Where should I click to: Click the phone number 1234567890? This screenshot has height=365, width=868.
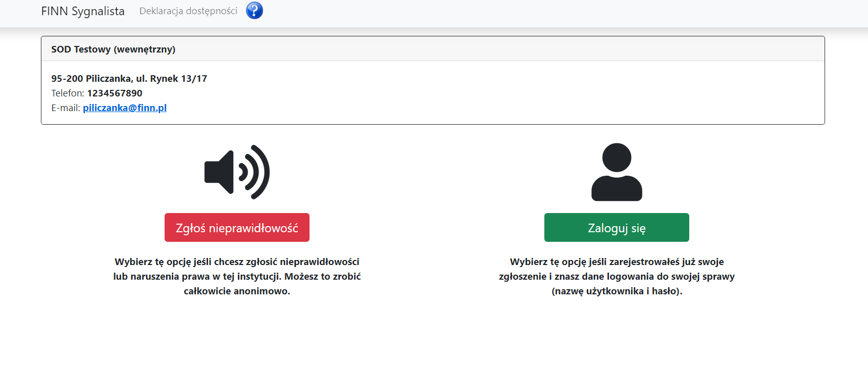(x=115, y=93)
